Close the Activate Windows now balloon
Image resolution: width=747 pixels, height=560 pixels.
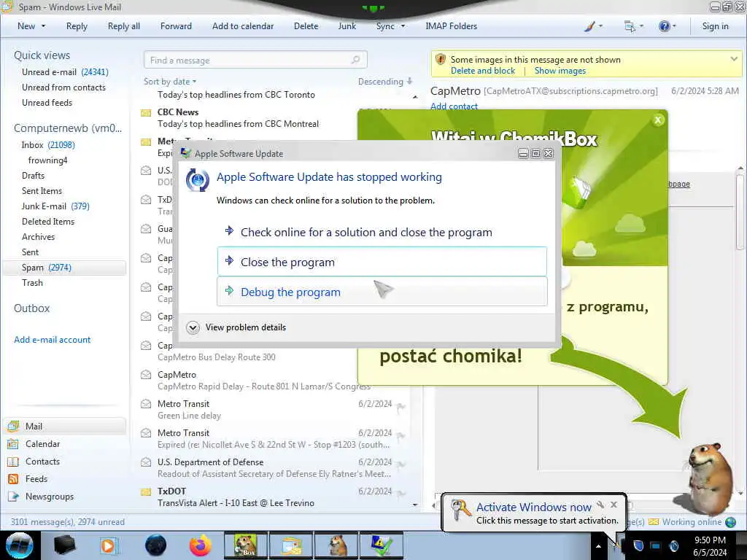[614, 505]
